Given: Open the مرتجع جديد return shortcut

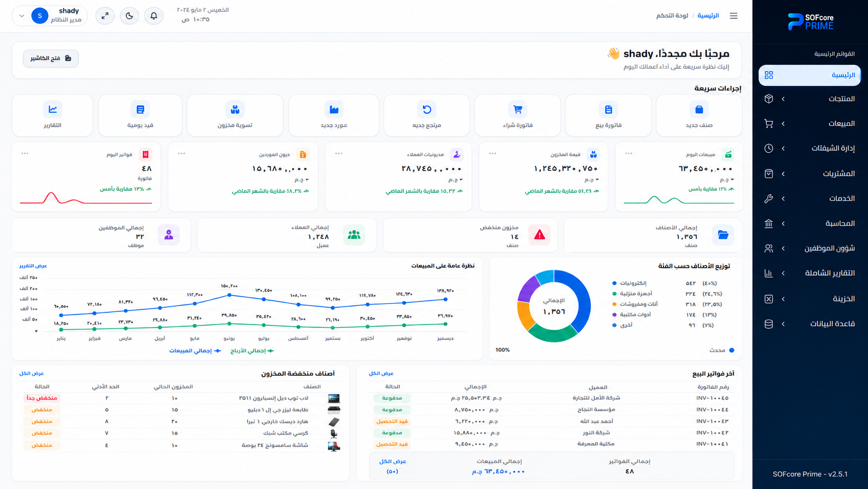Looking at the screenshot, I should pos(427,115).
